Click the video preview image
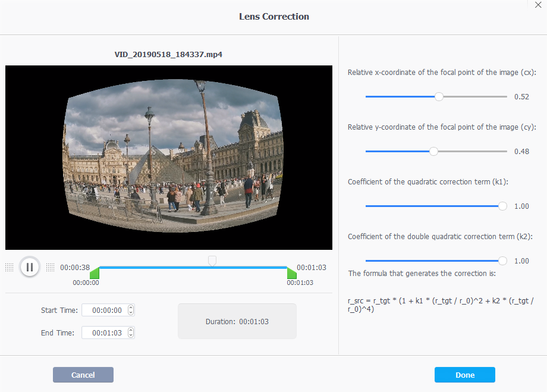Viewport: 547px width, 392px height. point(169,157)
